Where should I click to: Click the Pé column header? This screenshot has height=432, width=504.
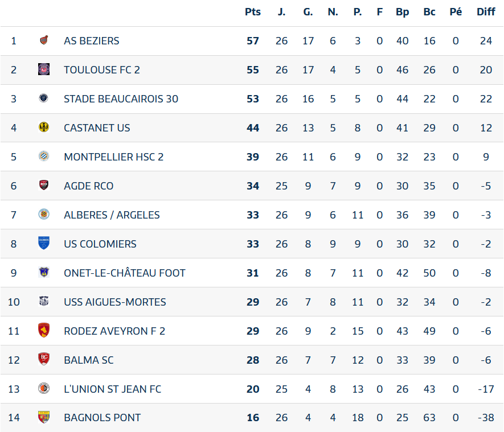click(456, 12)
